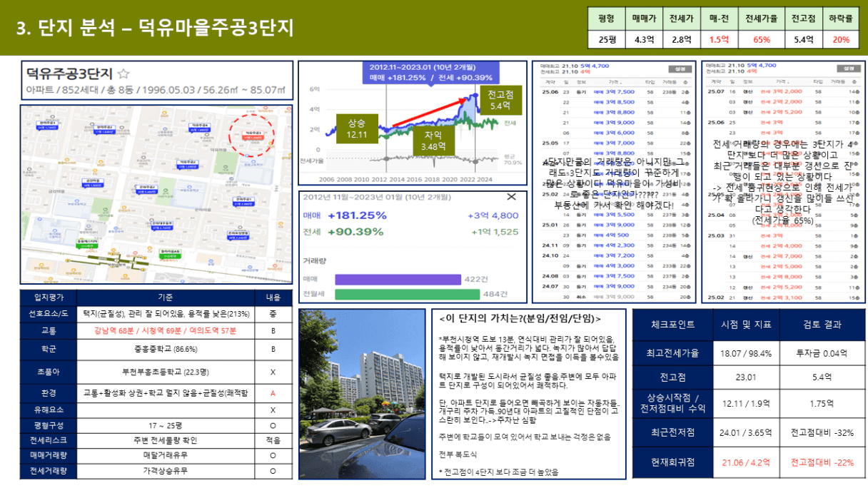Image resolution: width=868 pixels, height=488 pixels.
Task: Click the '검토 결과' column header
Action: tap(822, 324)
